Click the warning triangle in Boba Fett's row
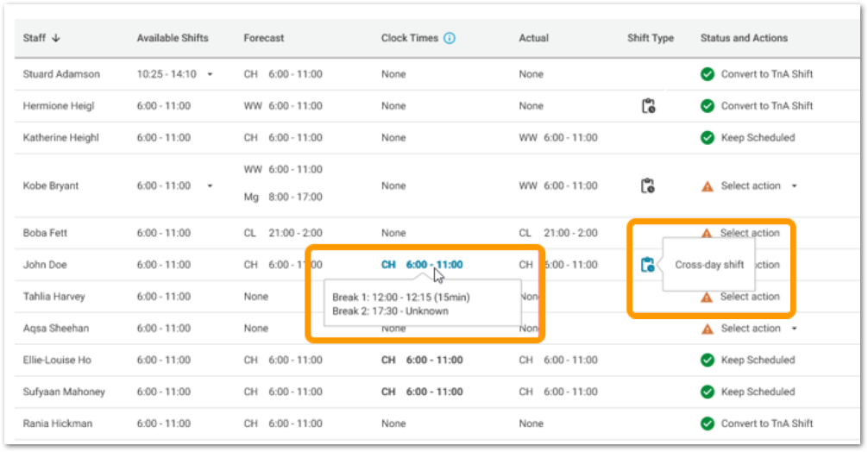 click(708, 233)
